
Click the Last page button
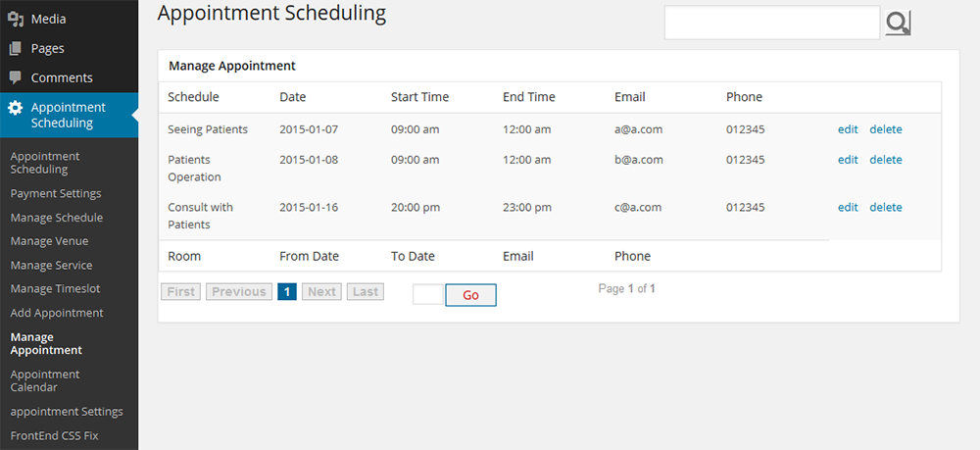(x=366, y=292)
